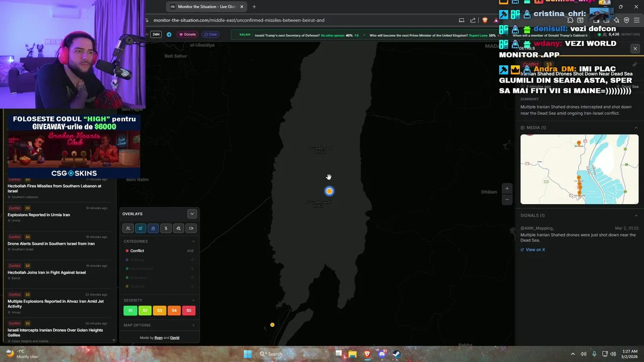Toggle severity S3 filter
The image size is (644, 362).
pos(159,310)
